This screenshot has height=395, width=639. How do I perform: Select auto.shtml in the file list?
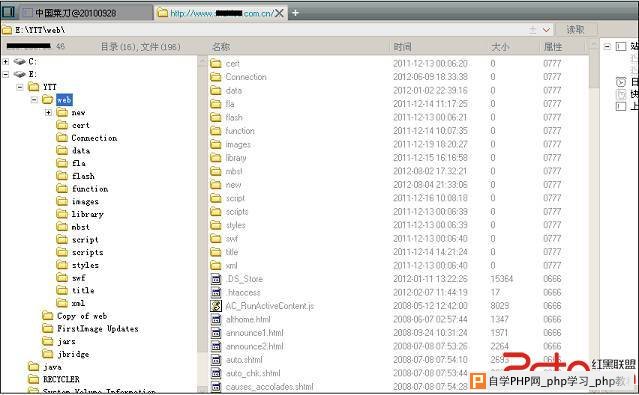(x=244, y=360)
